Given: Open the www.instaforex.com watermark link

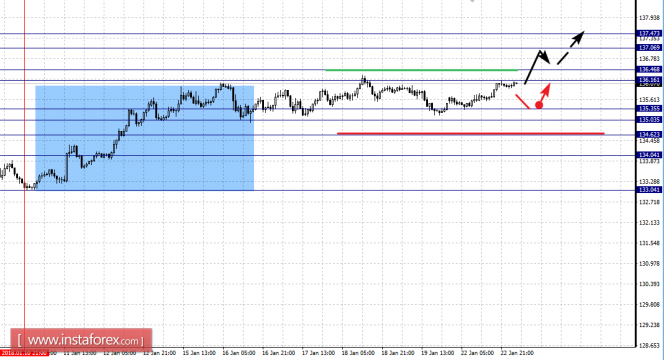Looking at the screenshot, I should 81,340.
